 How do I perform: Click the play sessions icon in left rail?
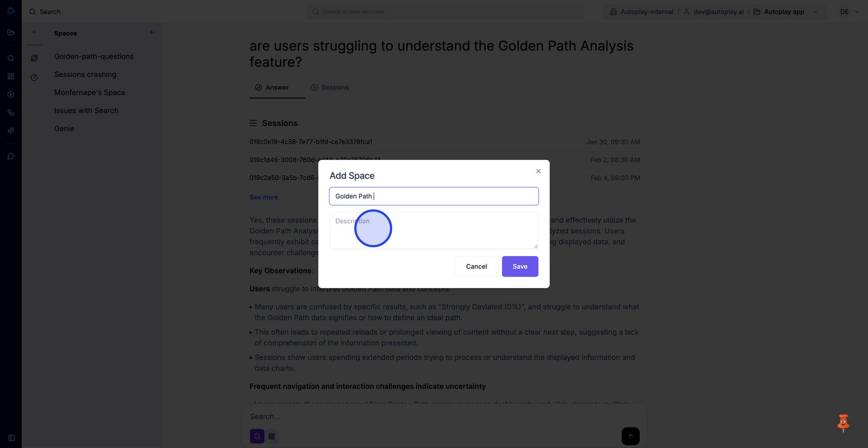[x=11, y=94]
